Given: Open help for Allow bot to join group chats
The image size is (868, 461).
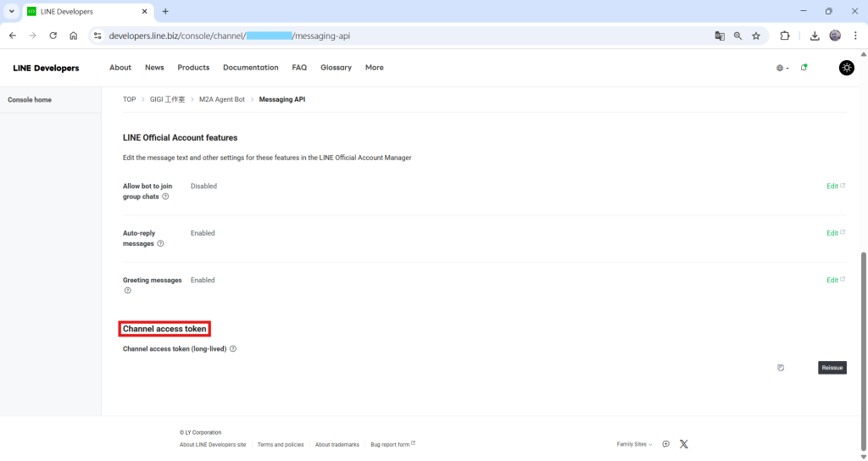Looking at the screenshot, I should coord(165,197).
